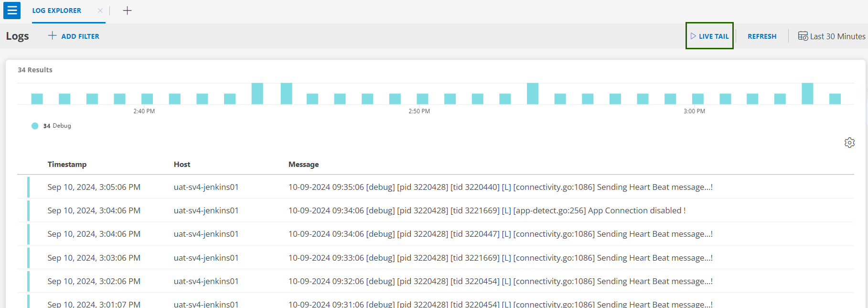The image size is (868, 308).
Task: Click the plus icon beside ADD FILTER
Action: click(52, 36)
